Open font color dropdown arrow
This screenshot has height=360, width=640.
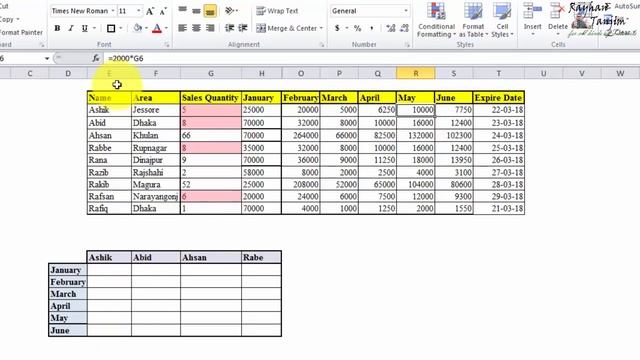coord(166,28)
